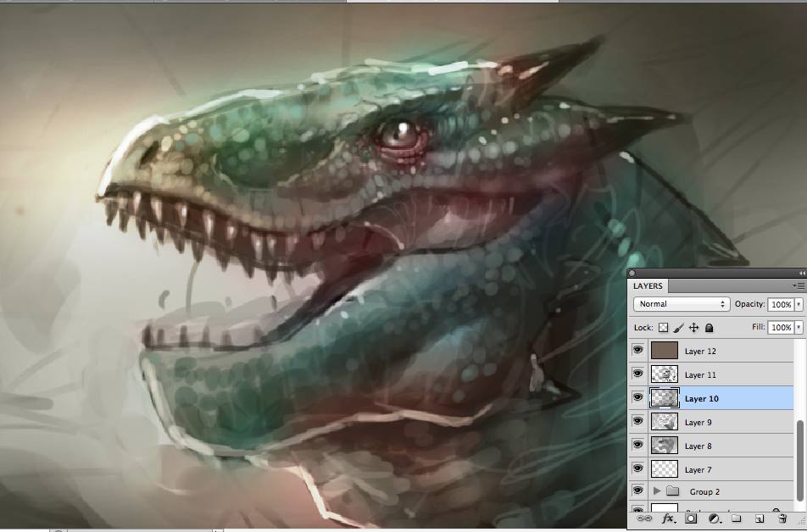The image size is (807, 532).
Task: Open the Normal blend mode dropdown
Action: (x=682, y=304)
